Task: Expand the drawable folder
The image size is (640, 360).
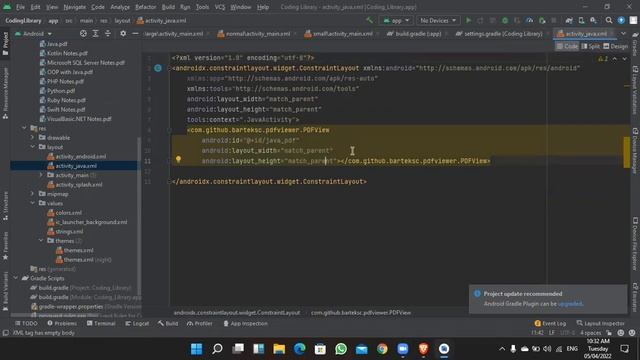Action: pyautogui.click(x=33, y=138)
